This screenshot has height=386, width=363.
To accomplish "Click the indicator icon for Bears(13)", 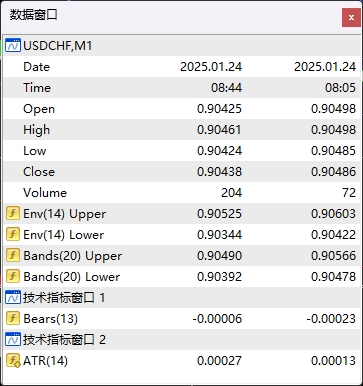I will pos(13,318).
